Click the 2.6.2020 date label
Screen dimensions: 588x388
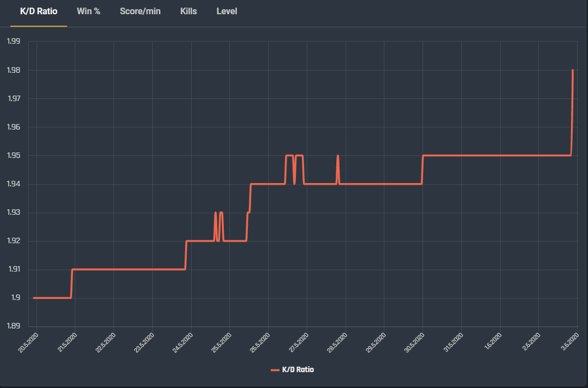click(x=532, y=342)
